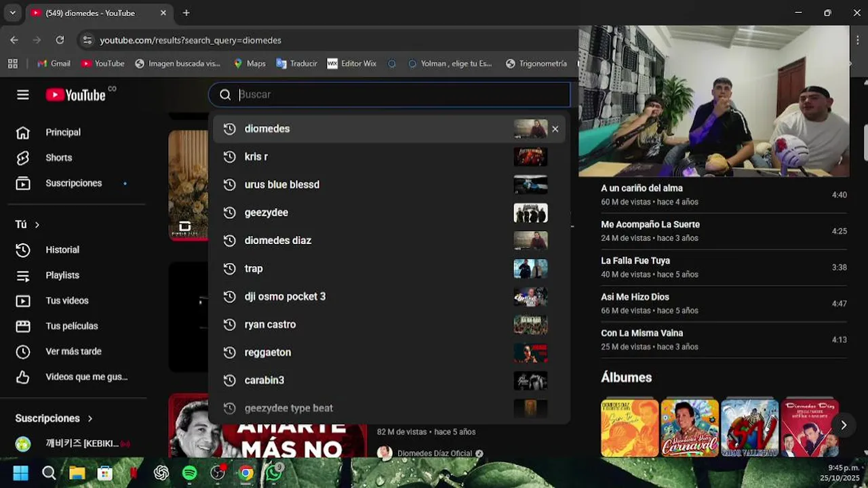This screenshot has height=488, width=868.
Task: Open Microsoft Store from taskbar
Action: [104, 473]
